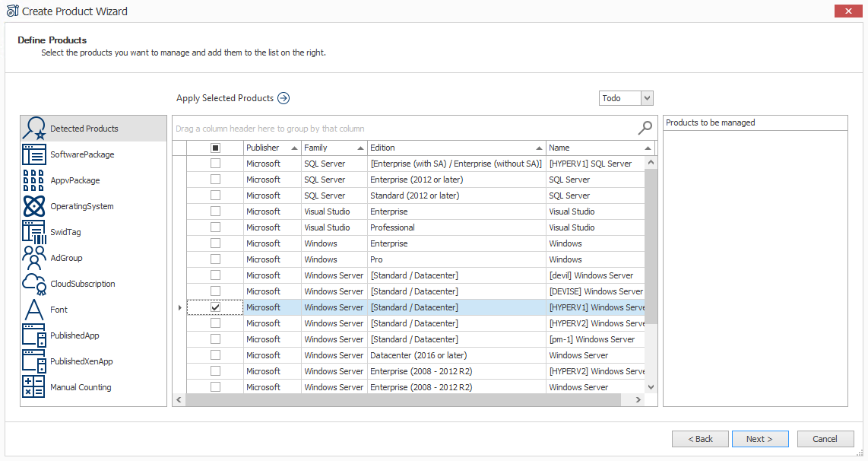Screen dimensions: 868x461
Task: Open the AppvPackage grid icon
Action: 33,180
